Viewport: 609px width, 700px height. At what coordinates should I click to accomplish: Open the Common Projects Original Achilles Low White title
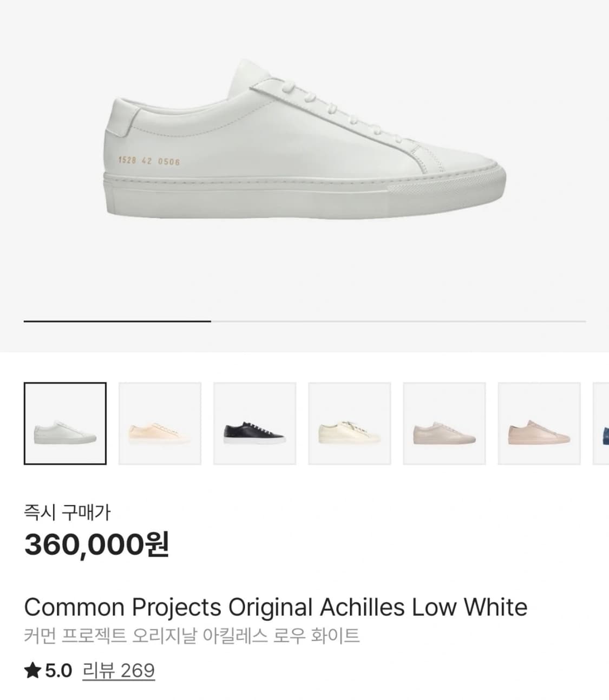(x=276, y=607)
